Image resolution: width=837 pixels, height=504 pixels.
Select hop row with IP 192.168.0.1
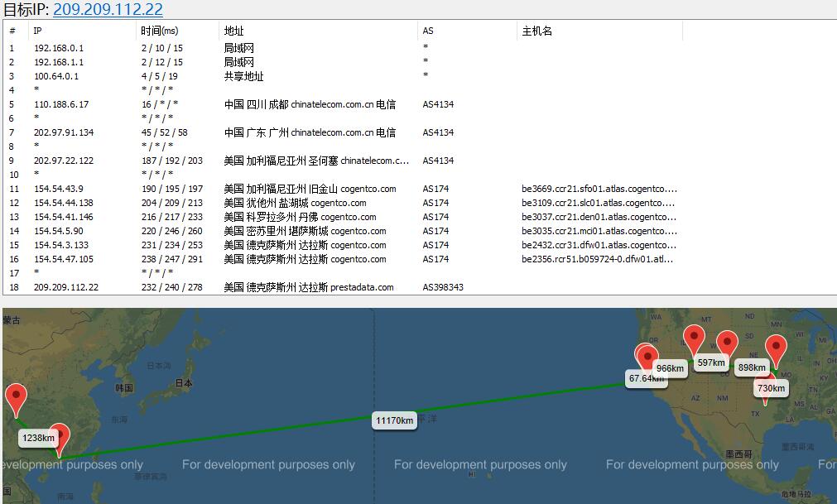pyautogui.click(x=344, y=48)
